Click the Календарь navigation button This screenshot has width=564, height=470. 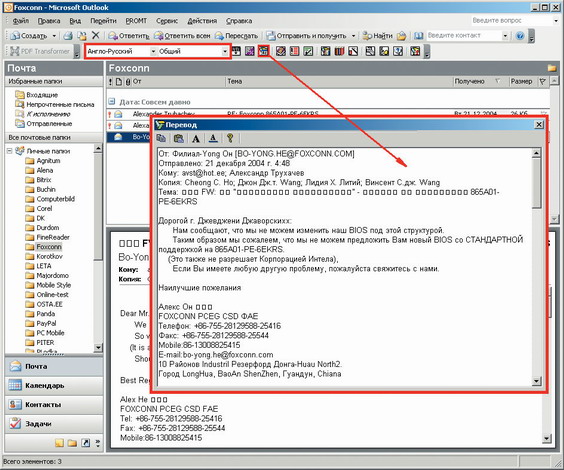tap(54, 385)
